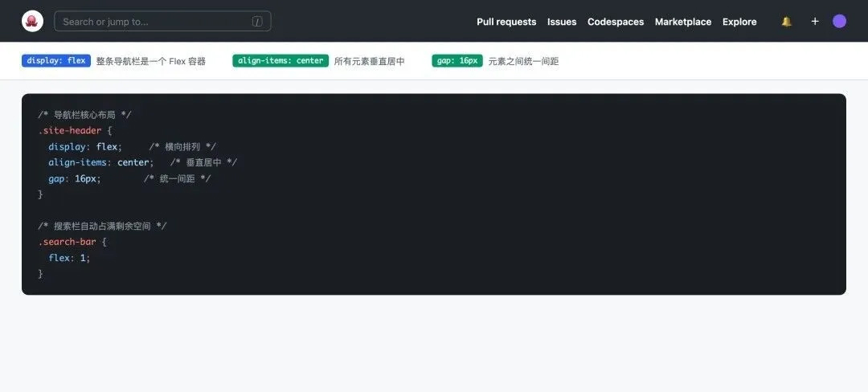Click the "flex: 1;" code line

pos(69,258)
